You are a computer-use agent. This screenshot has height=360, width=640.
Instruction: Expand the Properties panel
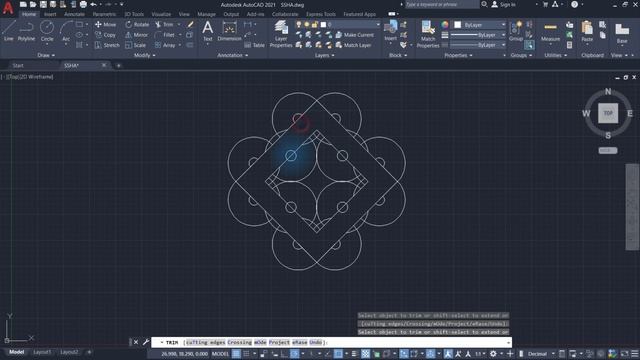click(x=458, y=55)
